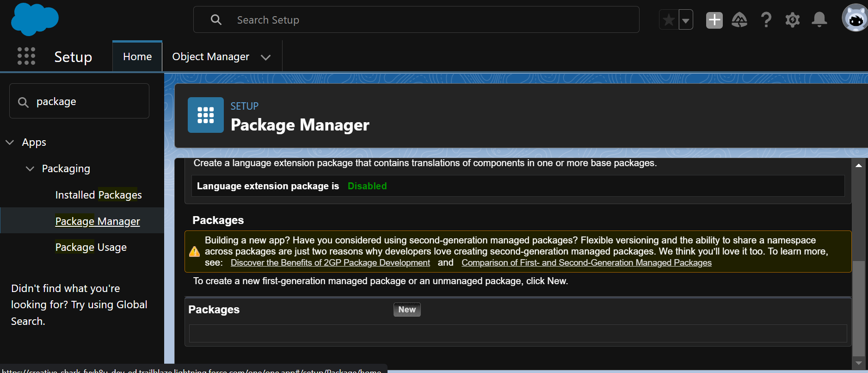Open the favorites list dropdown arrow
This screenshot has width=868, height=373.
pyautogui.click(x=686, y=20)
